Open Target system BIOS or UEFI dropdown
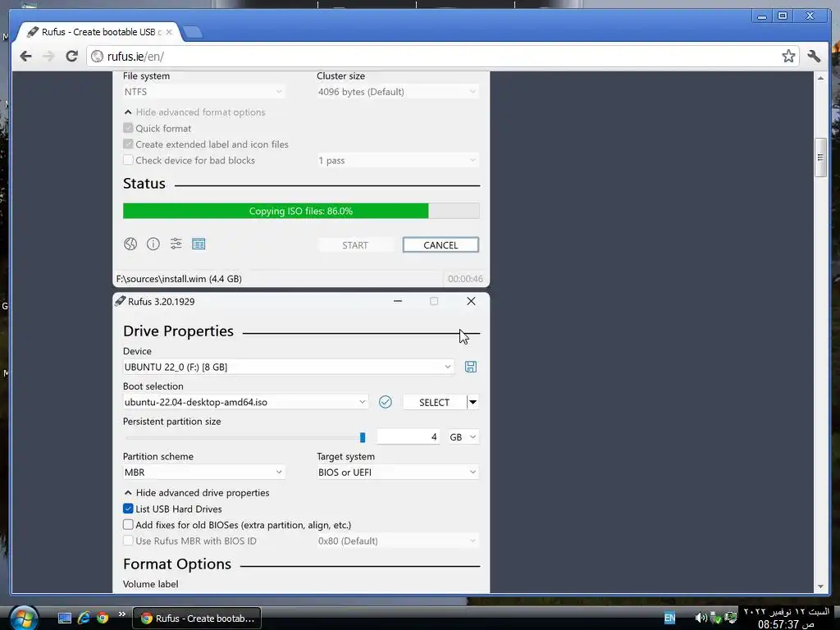840x630 pixels. pyautogui.click(x=398, y=472)
